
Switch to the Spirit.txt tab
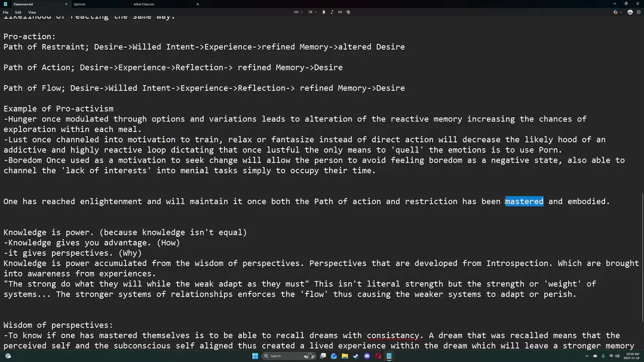(79, 4)
